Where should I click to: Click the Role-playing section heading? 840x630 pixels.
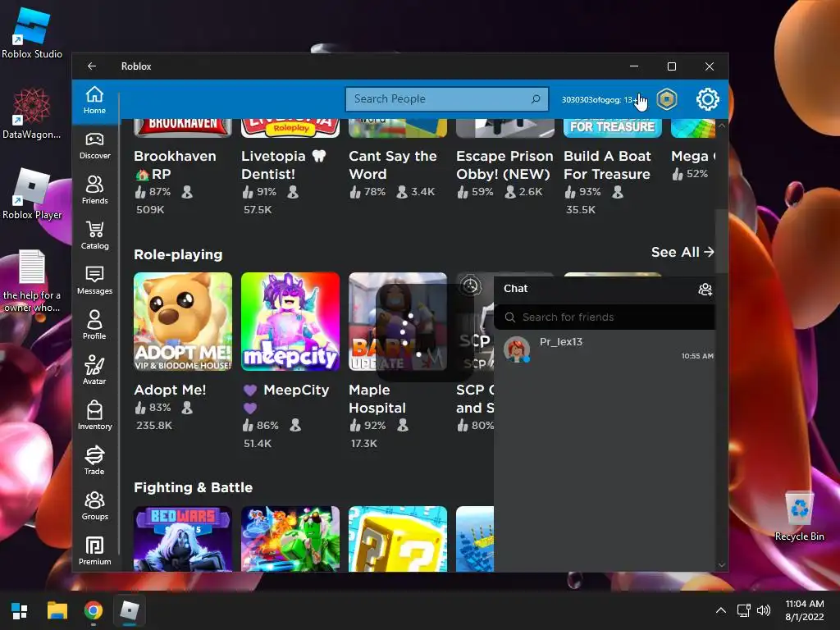[x=178, y=254]
